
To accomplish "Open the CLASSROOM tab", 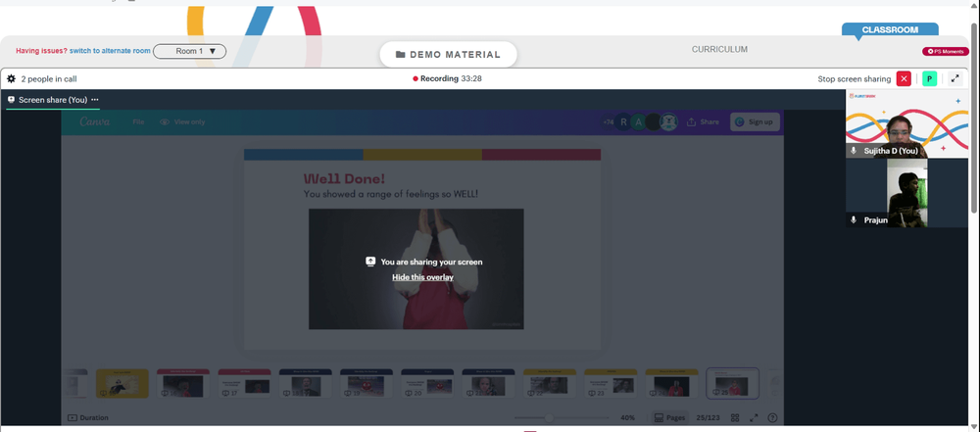I will pyautogui.click(x=890, y=30).
